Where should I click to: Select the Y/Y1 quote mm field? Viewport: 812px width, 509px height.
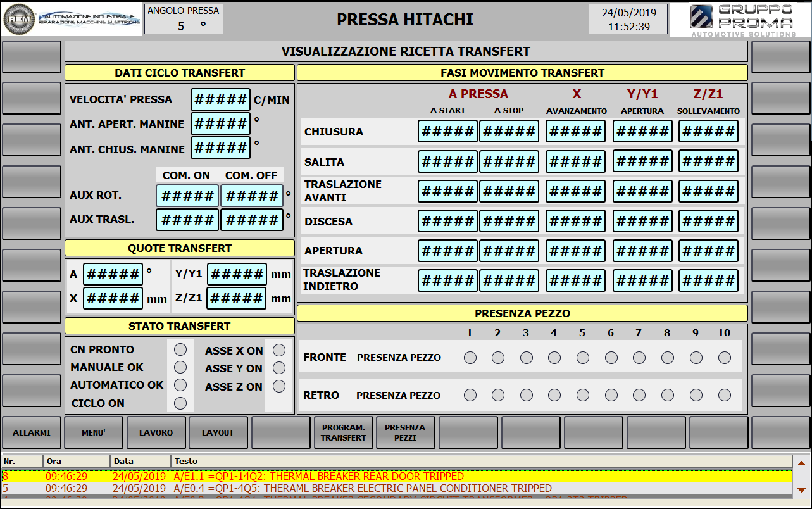click(x=237, y=274)
